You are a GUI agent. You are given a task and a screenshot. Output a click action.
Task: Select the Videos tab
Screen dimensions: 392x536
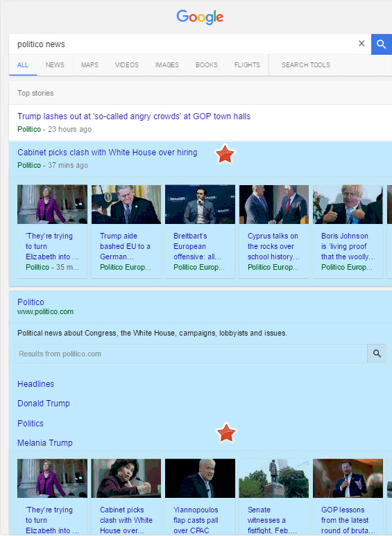coord(126,65)
